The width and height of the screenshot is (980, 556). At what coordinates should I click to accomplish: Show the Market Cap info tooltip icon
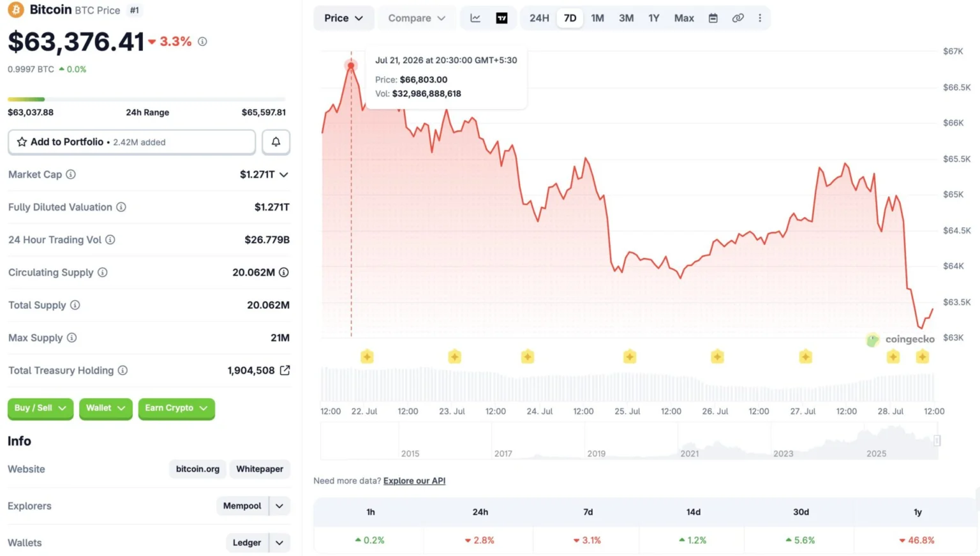(x=71, y=174)
